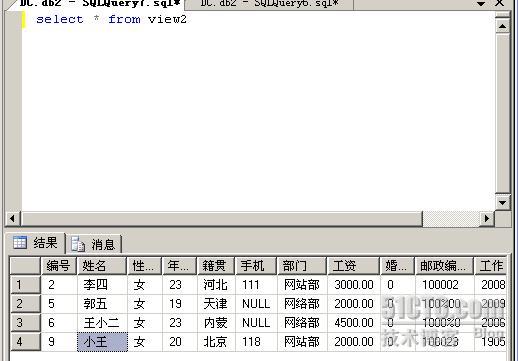Click the cell 王小二
518x361 pixels.
tap(102, 323)
